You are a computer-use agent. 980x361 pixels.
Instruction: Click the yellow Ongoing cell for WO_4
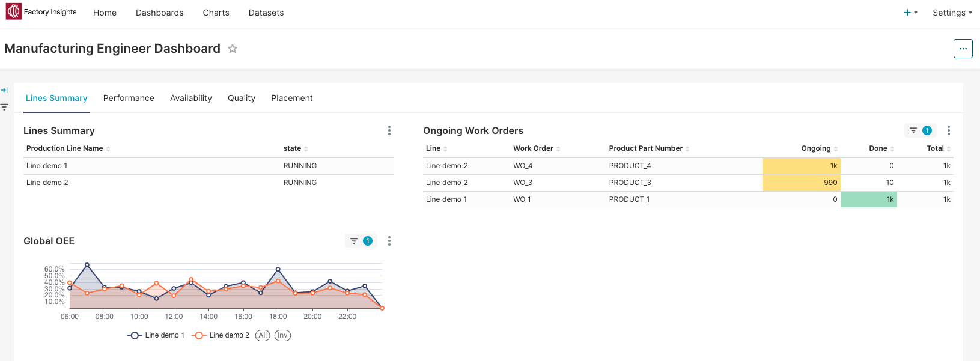click(802, 166)
